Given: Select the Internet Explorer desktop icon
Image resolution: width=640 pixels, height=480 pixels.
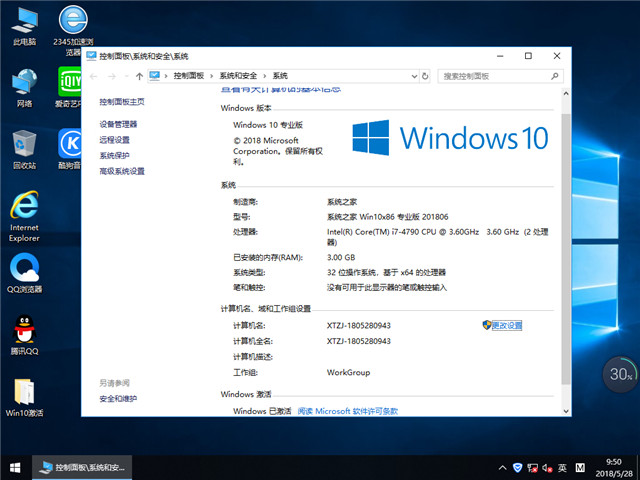Looking at the screenshot, I should pyautogui.click(x=24, y=216).
